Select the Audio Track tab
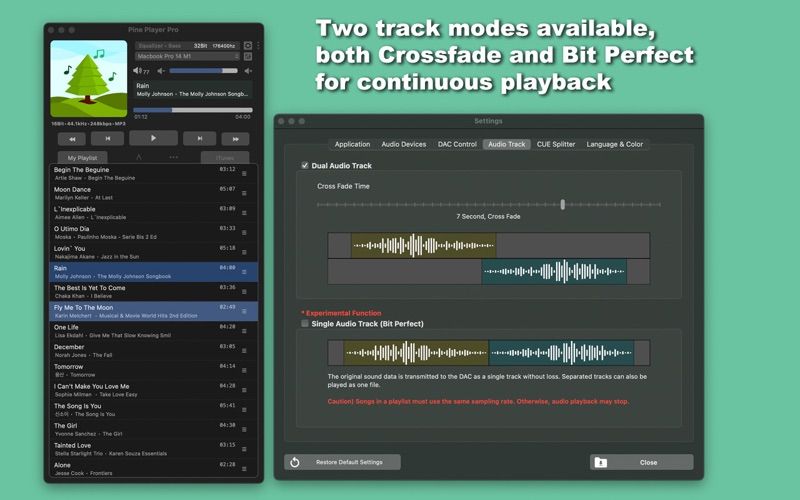 pos(507,144)
